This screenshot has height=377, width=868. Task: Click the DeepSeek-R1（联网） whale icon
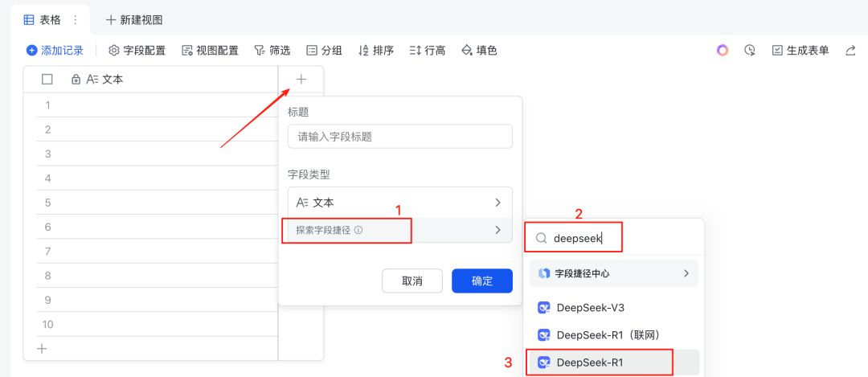[x=544, y=335]
